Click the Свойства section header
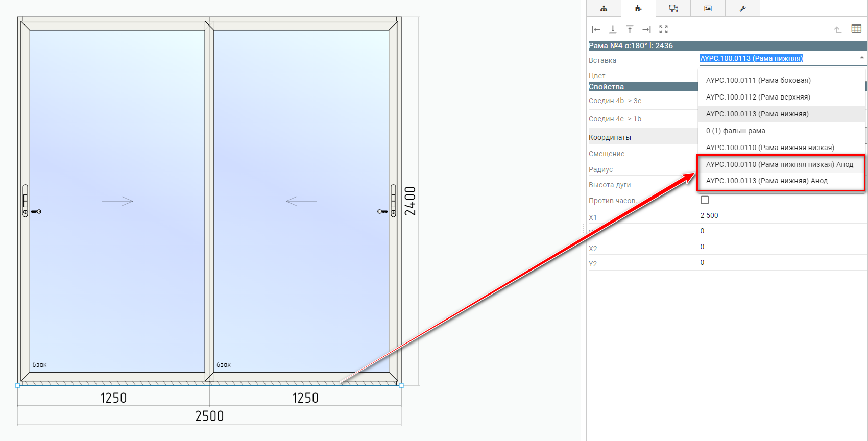Image resolution: width=868 pixels, height=441 pixels. tap(643, 87)
